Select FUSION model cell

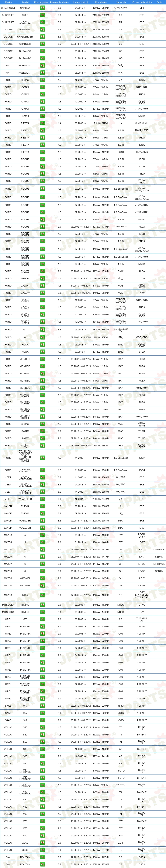tap(25, 279)
